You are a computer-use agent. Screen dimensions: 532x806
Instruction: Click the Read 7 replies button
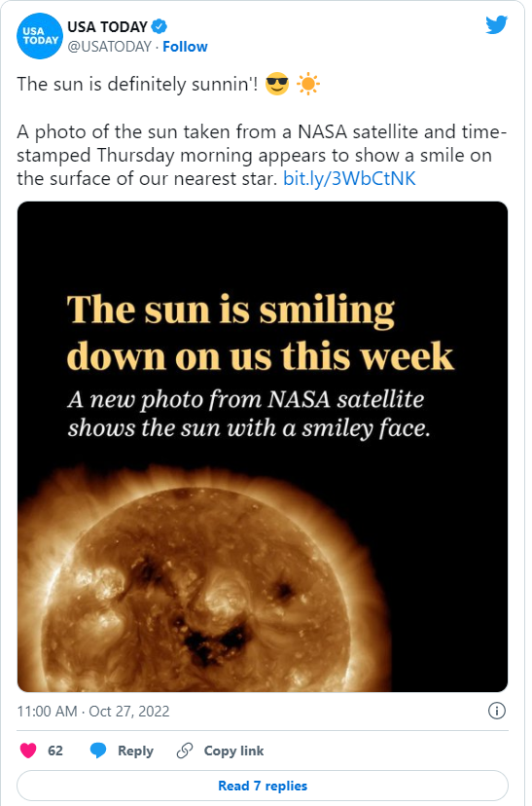(263, 786)
